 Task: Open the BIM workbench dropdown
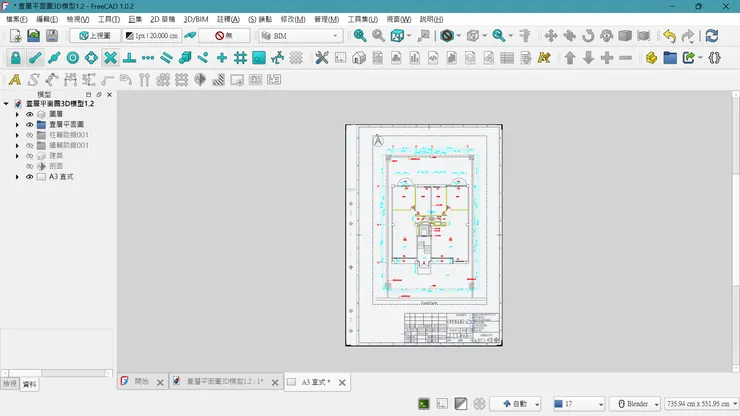[x=299, y=35]
